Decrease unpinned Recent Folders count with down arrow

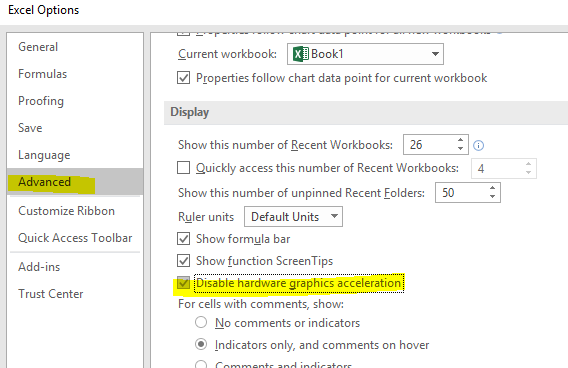(x=492, y=197)
